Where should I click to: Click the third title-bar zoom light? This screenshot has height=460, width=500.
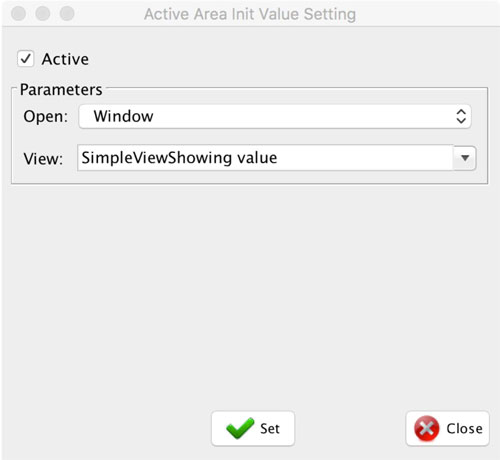point(67,14)
